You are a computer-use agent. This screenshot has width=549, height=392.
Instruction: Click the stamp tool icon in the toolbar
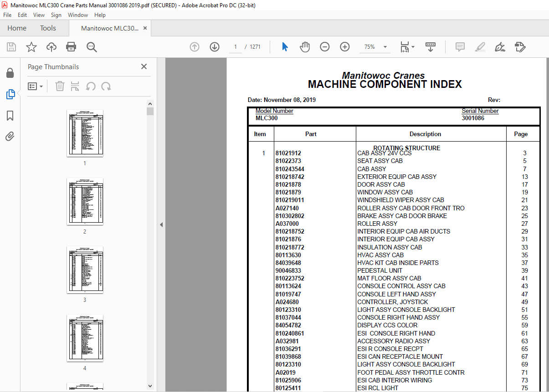click(x=520, y=47)
